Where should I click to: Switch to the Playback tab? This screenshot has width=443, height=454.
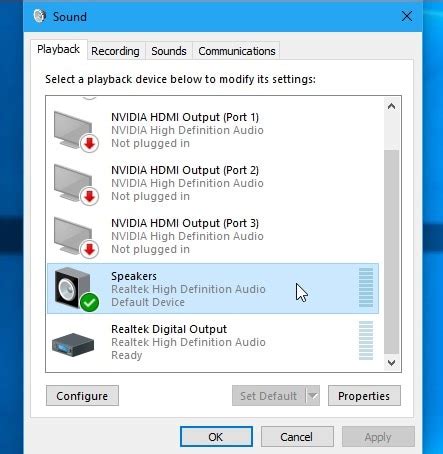coord(58,49)
